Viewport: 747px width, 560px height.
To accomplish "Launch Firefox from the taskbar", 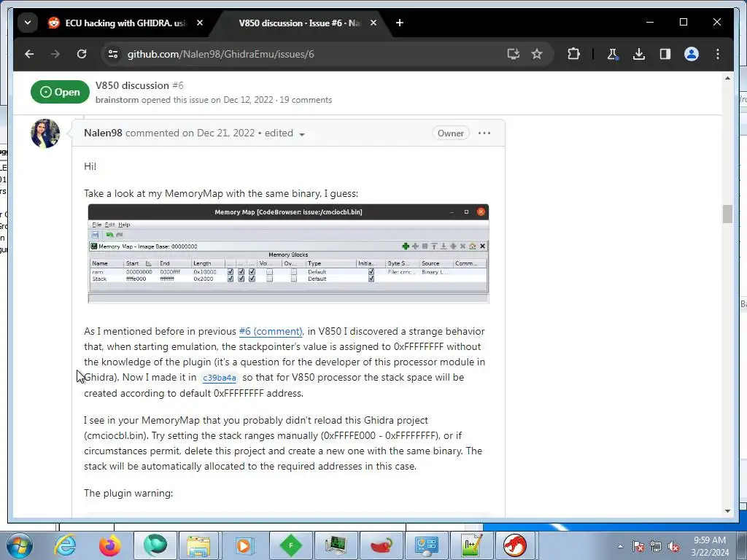I will pos(110,545).
